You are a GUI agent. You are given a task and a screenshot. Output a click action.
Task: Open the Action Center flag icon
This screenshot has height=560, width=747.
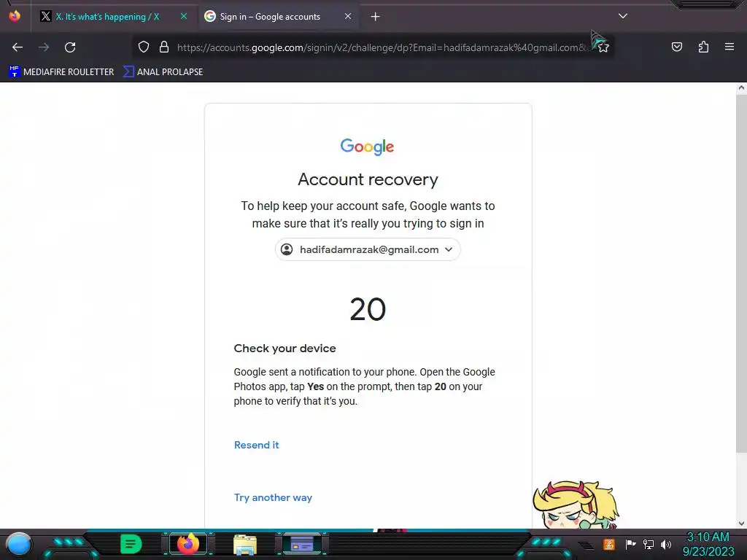click(x=630, y=544)
